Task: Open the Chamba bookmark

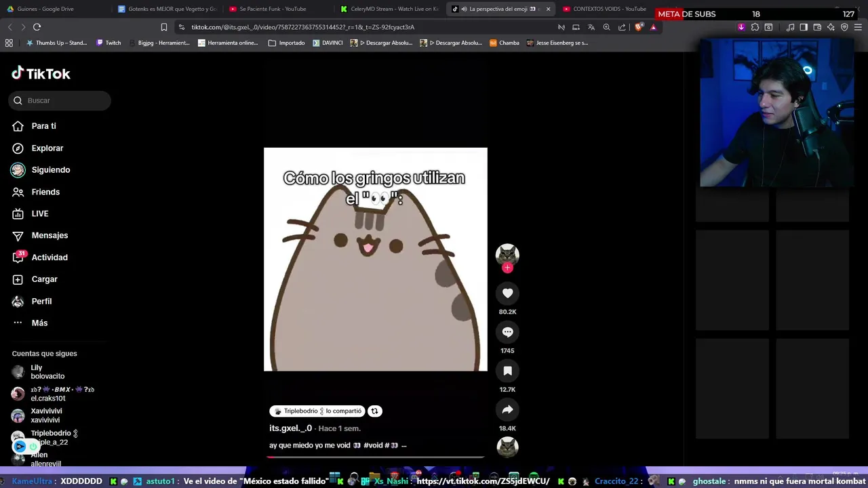Action: (505, 43)
